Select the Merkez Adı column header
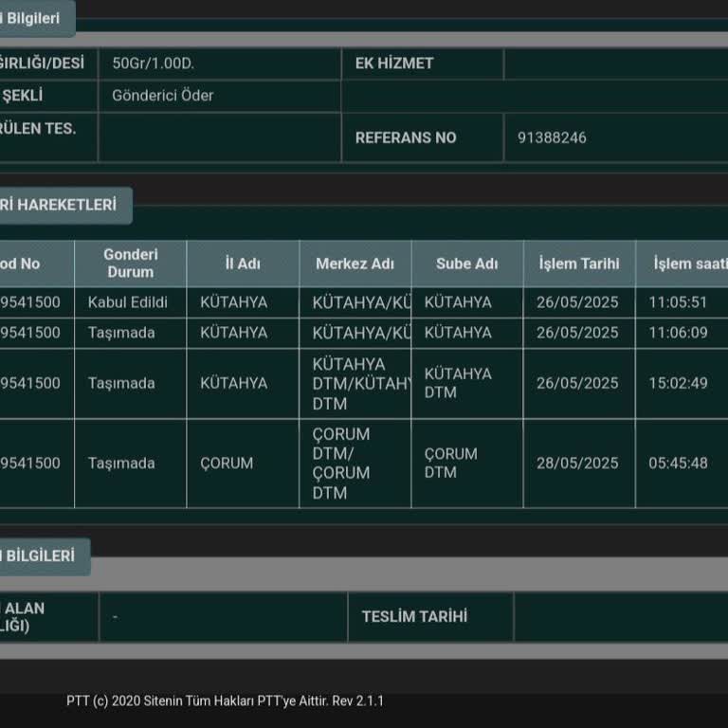 tap(355, 264)
